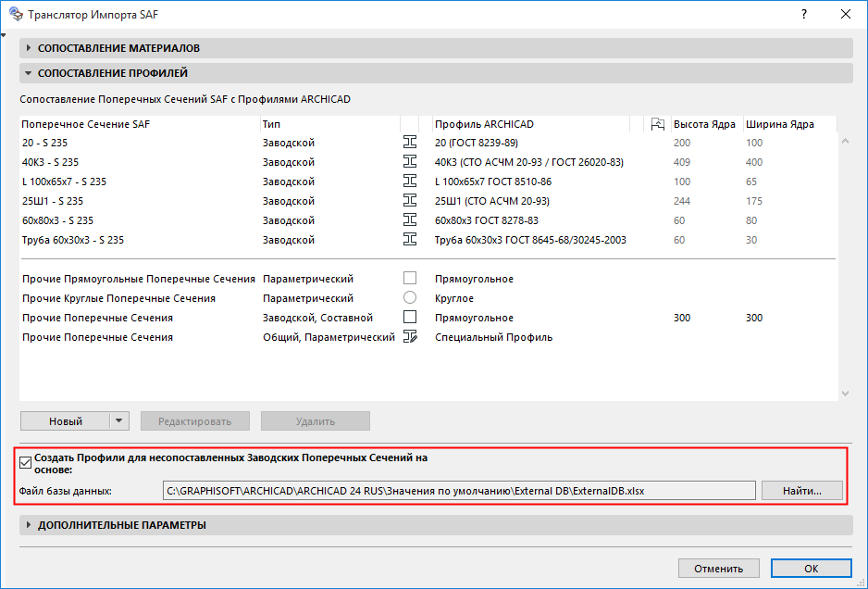Click the list scroll down arrow
The width and height of the screenshot is (868, 589).
[x=845, y=394]
